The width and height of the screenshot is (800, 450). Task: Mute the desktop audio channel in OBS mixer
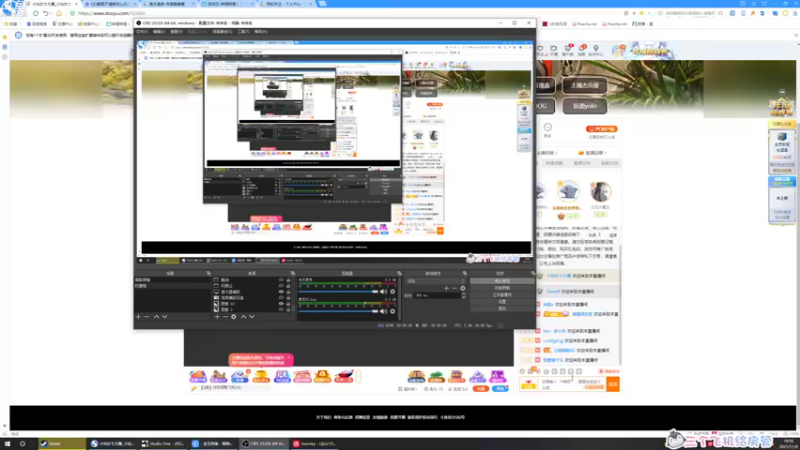(x=383, y=292)
